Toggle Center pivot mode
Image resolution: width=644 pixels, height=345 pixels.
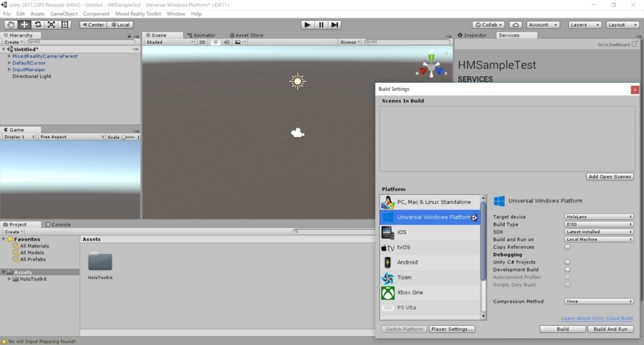(93, 25)
